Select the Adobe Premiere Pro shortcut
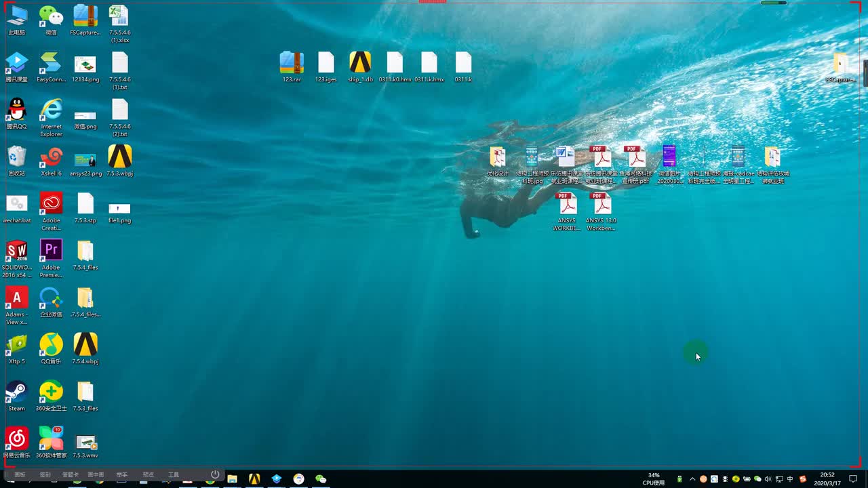Viewport: 868px width, 488px height. pyautogui.click(x=51, y=258)
